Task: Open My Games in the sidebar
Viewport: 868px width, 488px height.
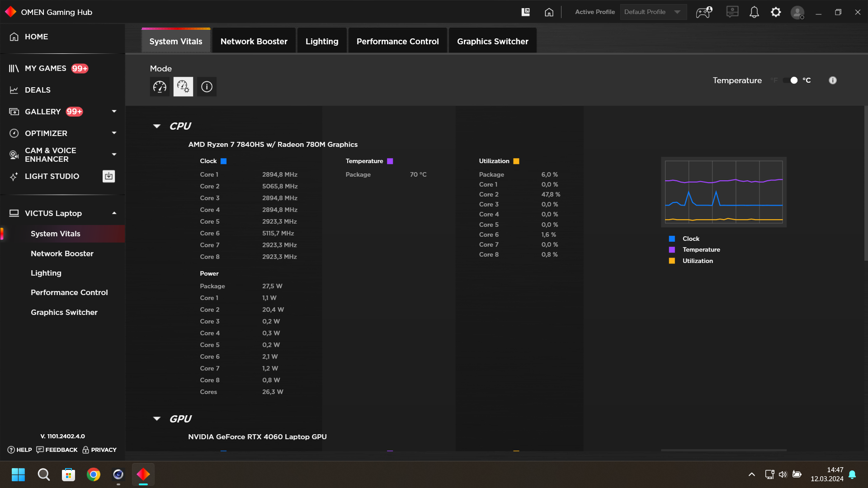Action: pos(45,68)
